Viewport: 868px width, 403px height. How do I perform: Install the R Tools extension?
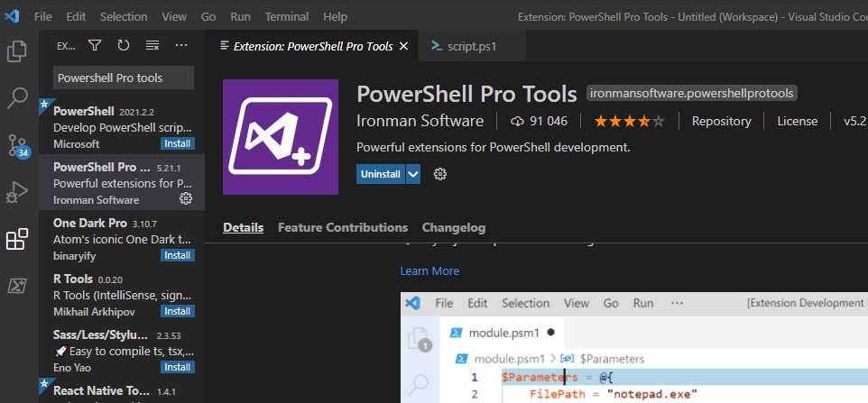point(178,311)
